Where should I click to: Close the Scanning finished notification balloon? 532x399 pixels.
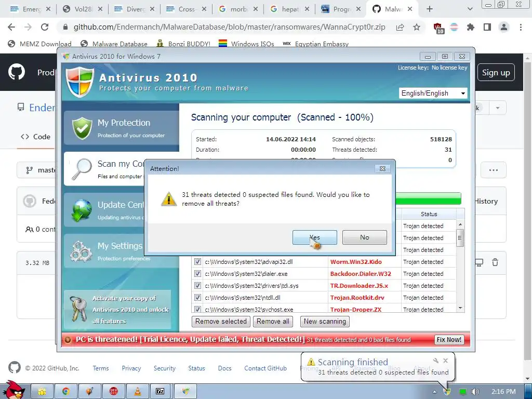point(445,361)
